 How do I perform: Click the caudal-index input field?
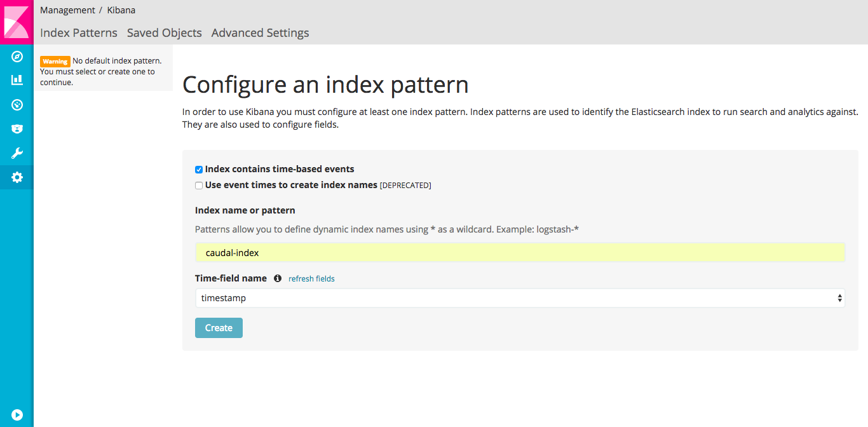(x=520, y=252)
